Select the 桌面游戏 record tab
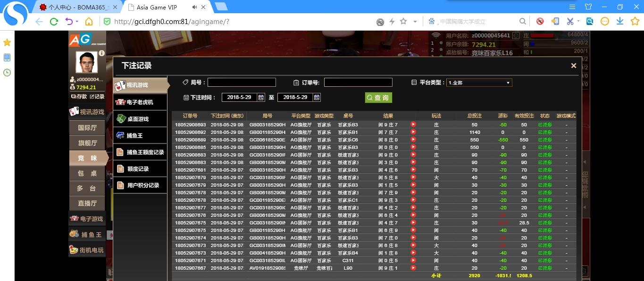 click(140, 119)
